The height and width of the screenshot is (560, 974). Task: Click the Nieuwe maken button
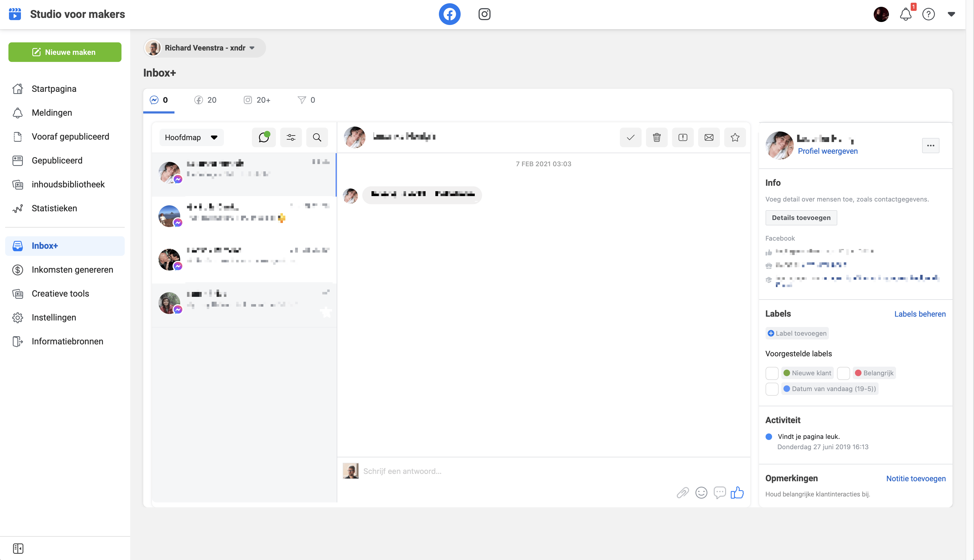[x=65, y=52]
